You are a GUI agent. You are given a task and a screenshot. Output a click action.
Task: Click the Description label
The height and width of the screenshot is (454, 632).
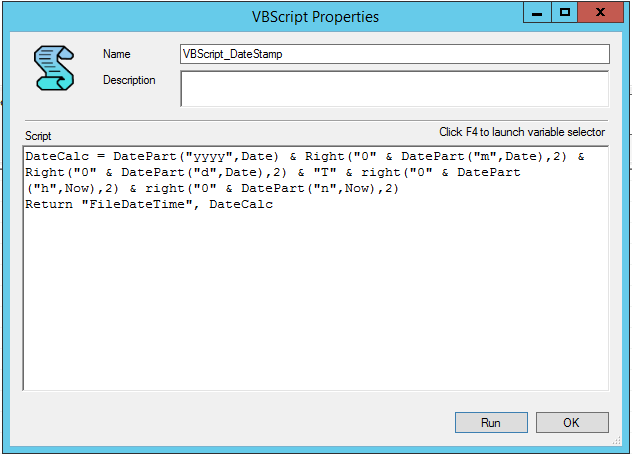(129, 80)
